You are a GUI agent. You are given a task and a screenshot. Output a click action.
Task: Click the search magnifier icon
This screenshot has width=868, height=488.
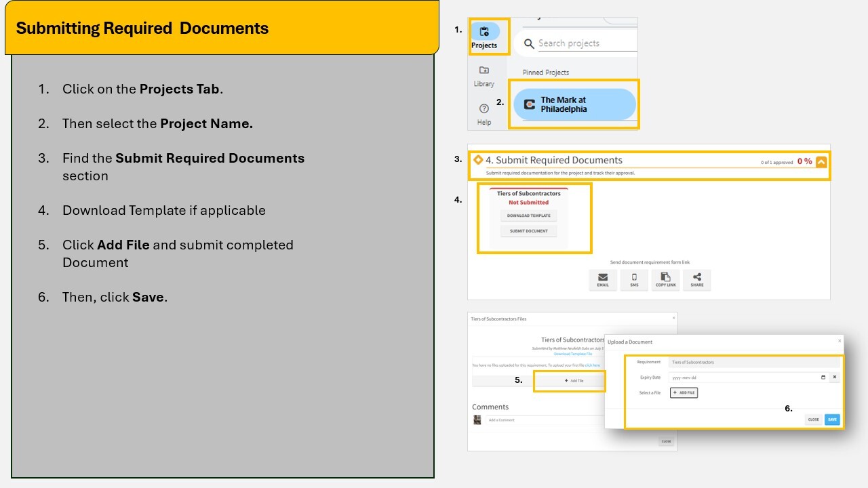click(529, 44)
